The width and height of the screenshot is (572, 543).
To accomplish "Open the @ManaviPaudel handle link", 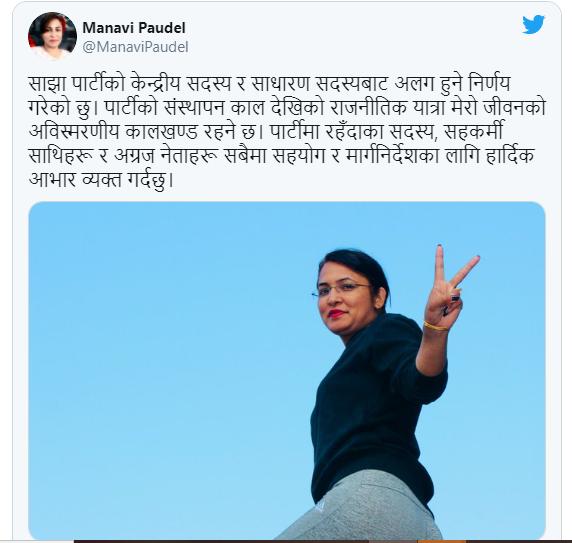I will point(135,47).
